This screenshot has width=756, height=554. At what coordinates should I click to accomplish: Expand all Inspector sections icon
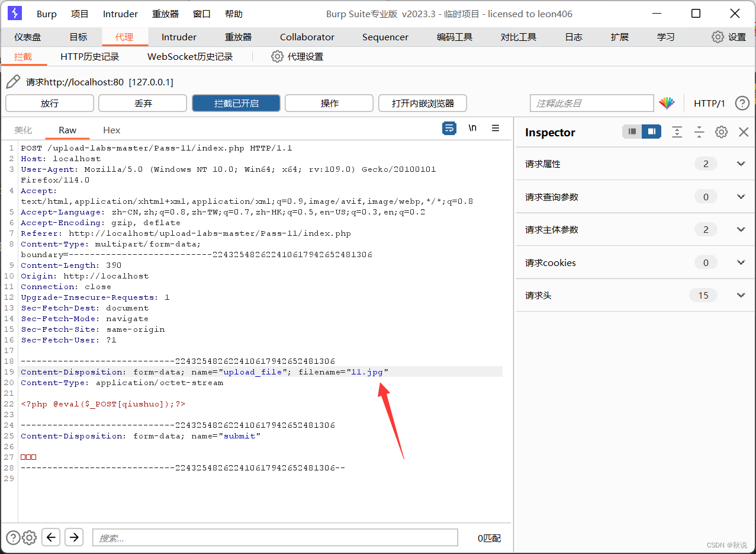677,132
